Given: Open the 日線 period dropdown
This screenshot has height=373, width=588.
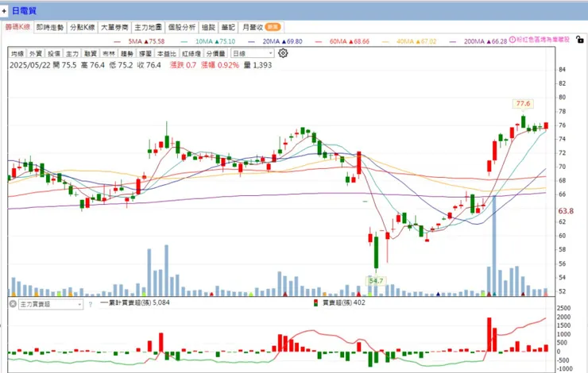Looking at the screenshot, I should (x=253, y=53).
